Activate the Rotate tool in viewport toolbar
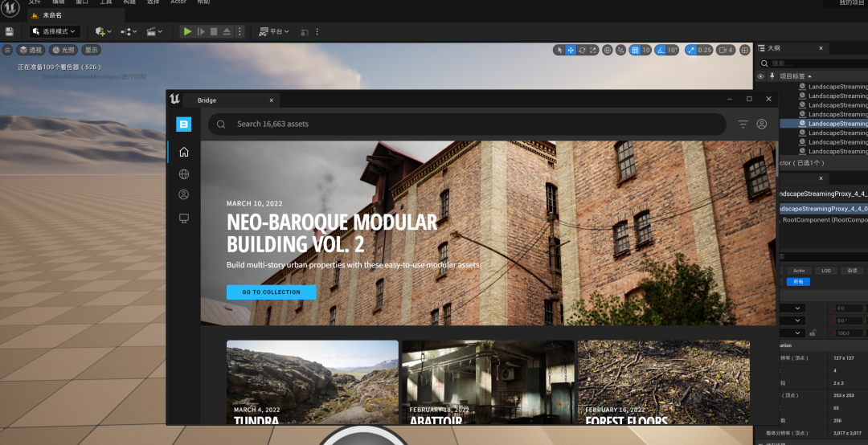This screenshot has width=868, height=445. coord(582,50)
